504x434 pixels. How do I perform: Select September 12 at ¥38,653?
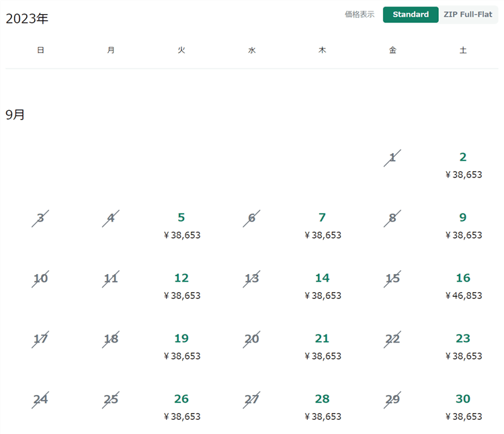click(x=181, y=286)
